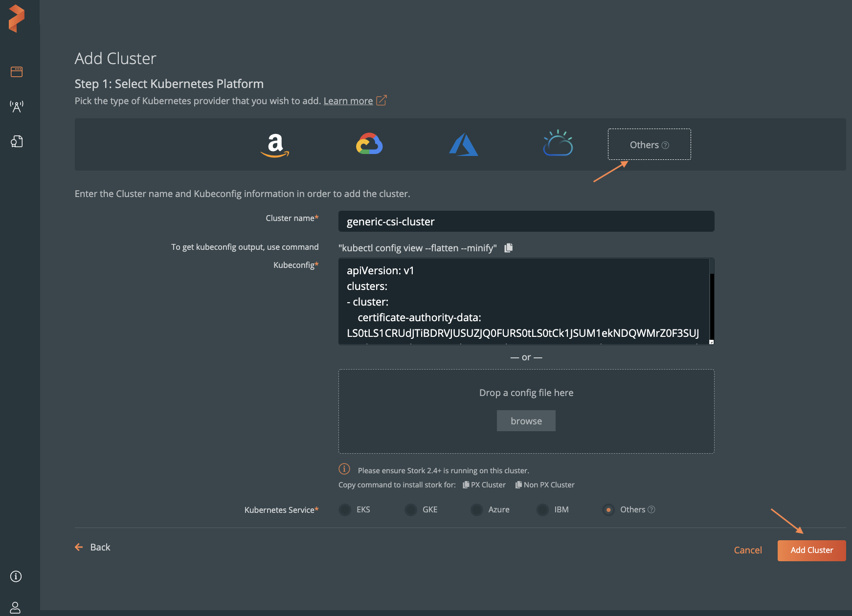Focus the Cluster name input field
This screenshot has width=852, height=616.
pyautogui.click(x=526, y=221)
